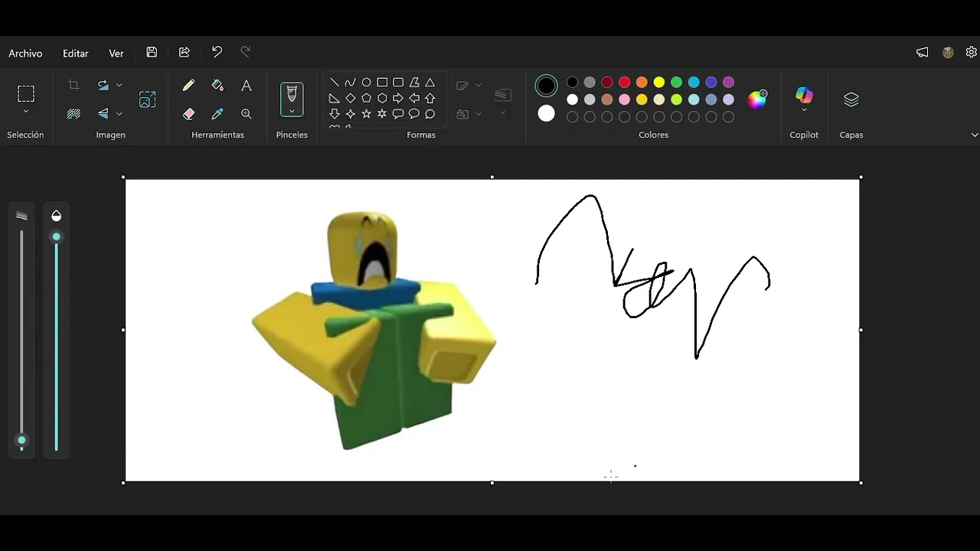Image resolution: width=980 pixels, height=551 pixels.
Task: Collapse the ribbon using the chevron
Action: click(974, 135)
